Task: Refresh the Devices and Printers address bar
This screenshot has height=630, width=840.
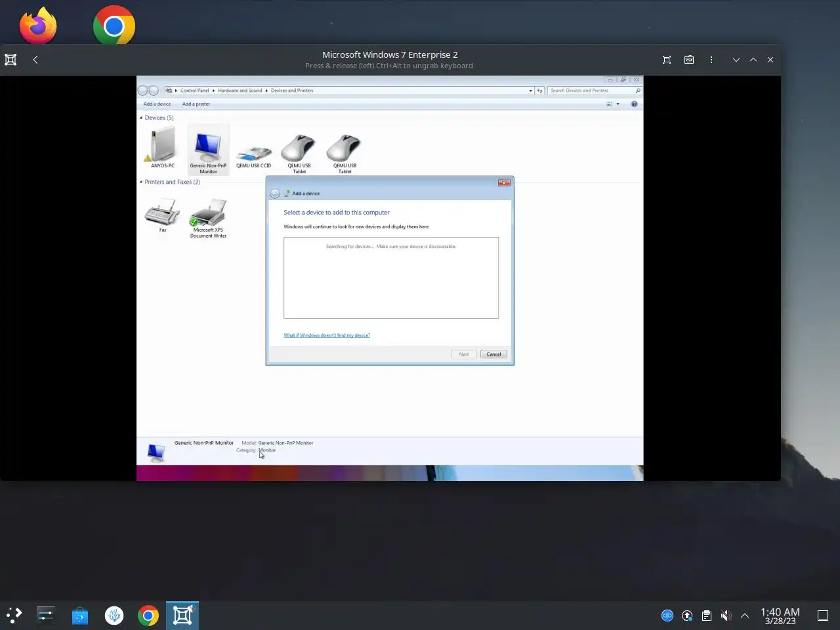Action: (539, 91)
